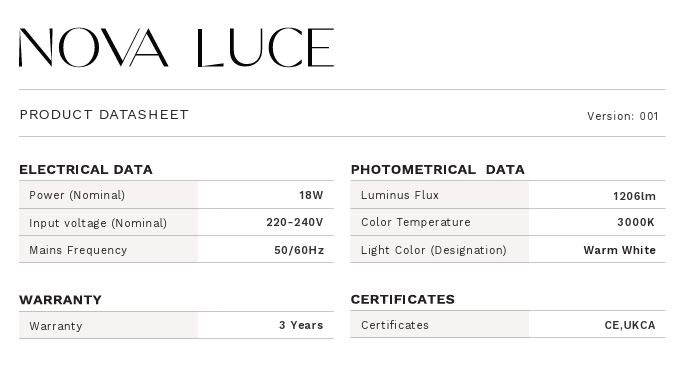Click the 1206lm value

[x=634, y=196]
